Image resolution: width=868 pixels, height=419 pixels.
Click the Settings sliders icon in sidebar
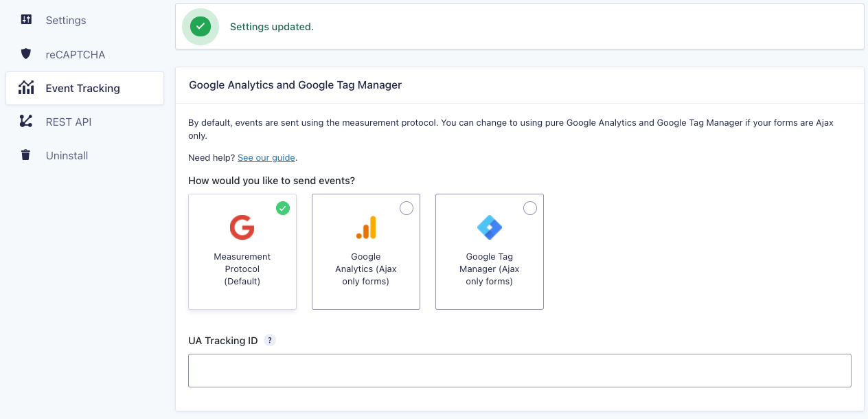(26, 20)
